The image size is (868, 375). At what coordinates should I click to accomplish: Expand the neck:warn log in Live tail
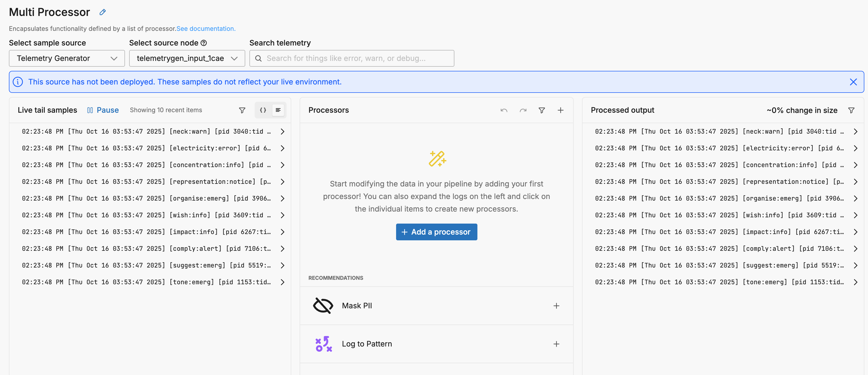click(x=282, y=131)
